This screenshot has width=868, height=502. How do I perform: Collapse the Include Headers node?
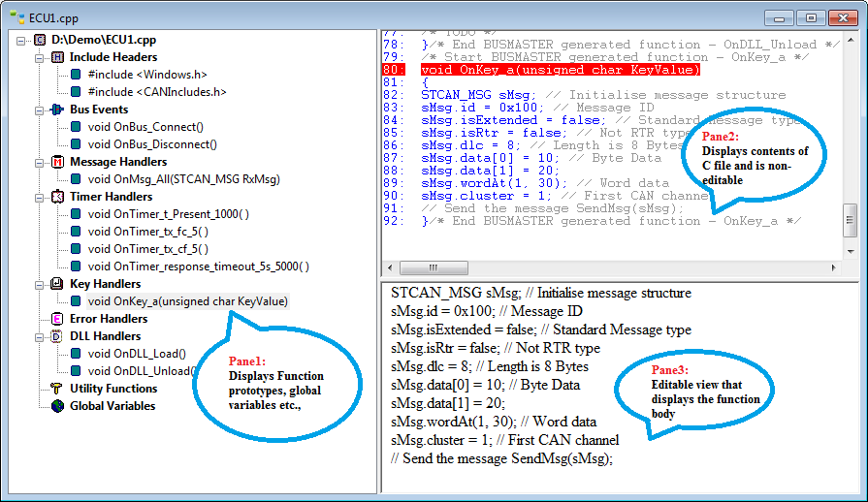[x=40, y=57]
